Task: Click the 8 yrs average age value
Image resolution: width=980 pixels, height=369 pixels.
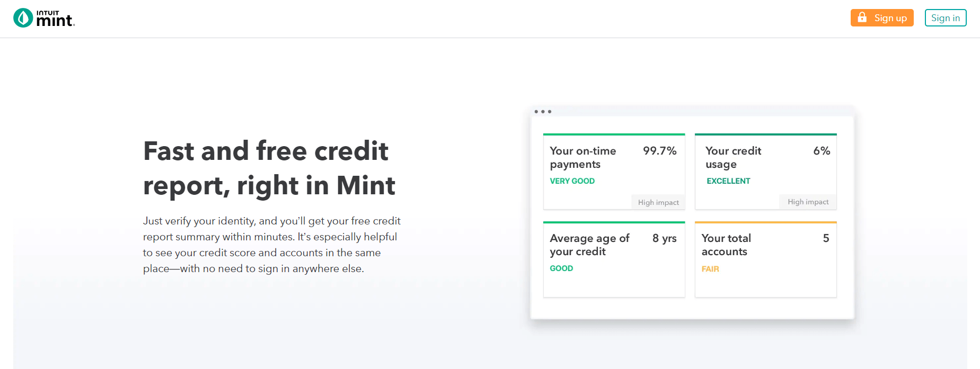Action: coord(665,238)
